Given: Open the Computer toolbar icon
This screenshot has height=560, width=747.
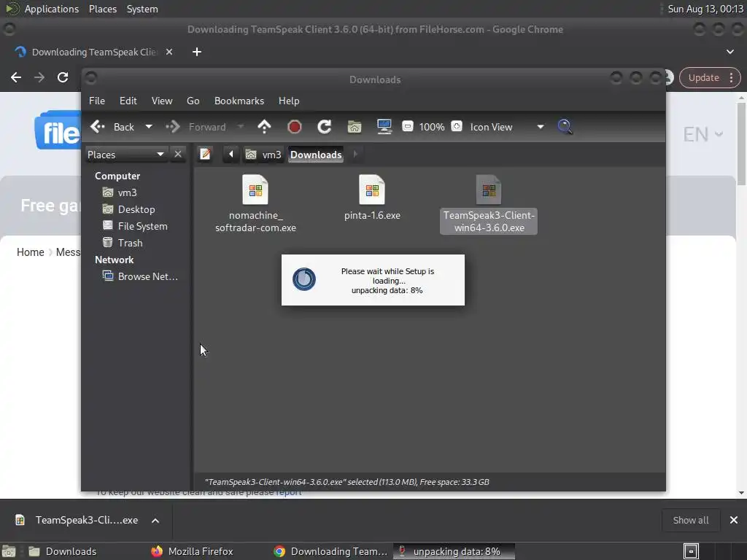Looking at the screenshot, I should tap(384, 127).
